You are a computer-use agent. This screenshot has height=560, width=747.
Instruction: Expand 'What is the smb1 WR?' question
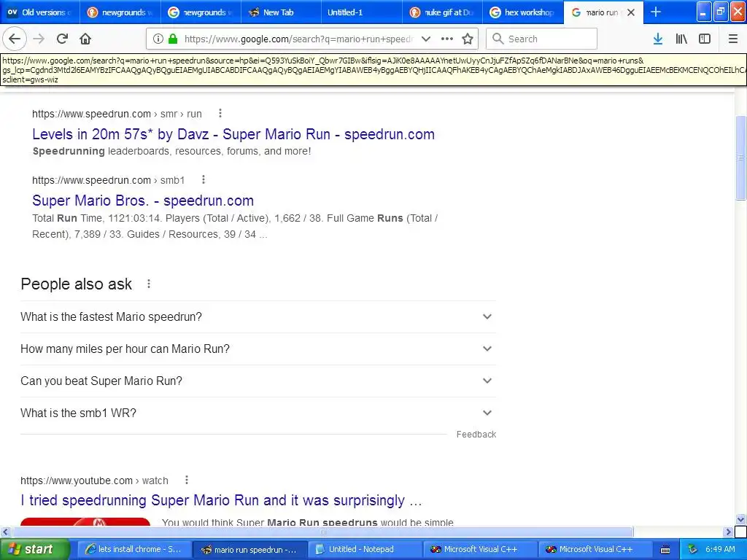point(258,413)
